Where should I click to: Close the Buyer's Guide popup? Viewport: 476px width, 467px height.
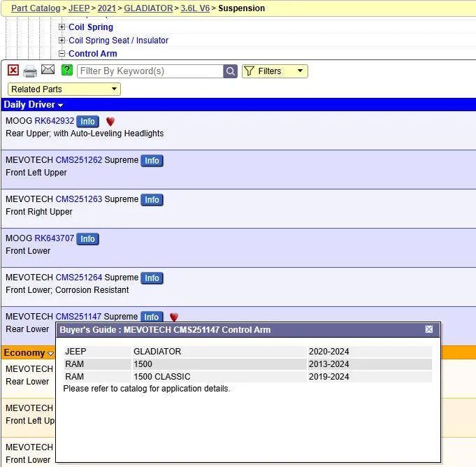(429, 329)
